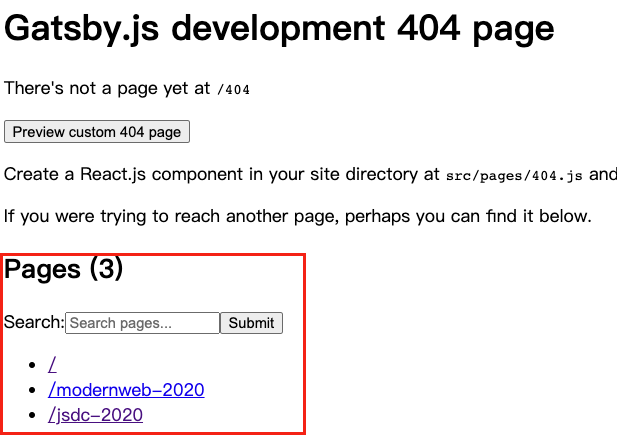This screenshot has height=443, width=617.
Task: Focus the Search pages input field
Action: (x=142, y=323)
